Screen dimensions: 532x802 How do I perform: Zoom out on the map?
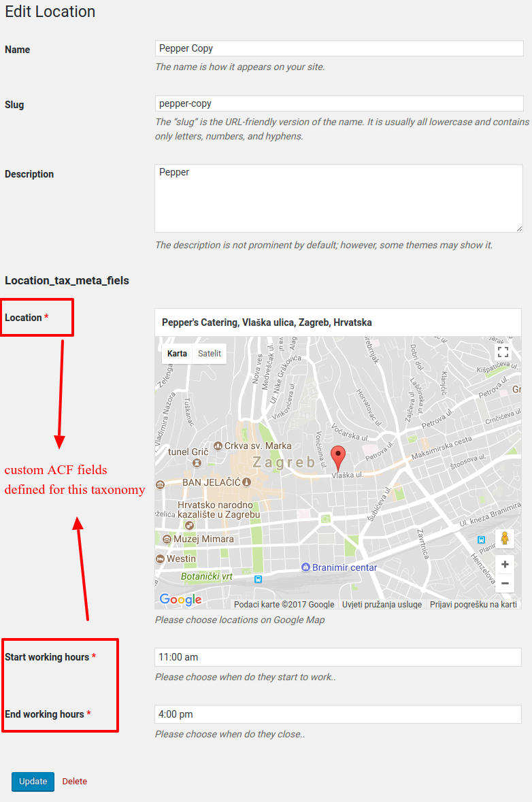tap(504, 584)
